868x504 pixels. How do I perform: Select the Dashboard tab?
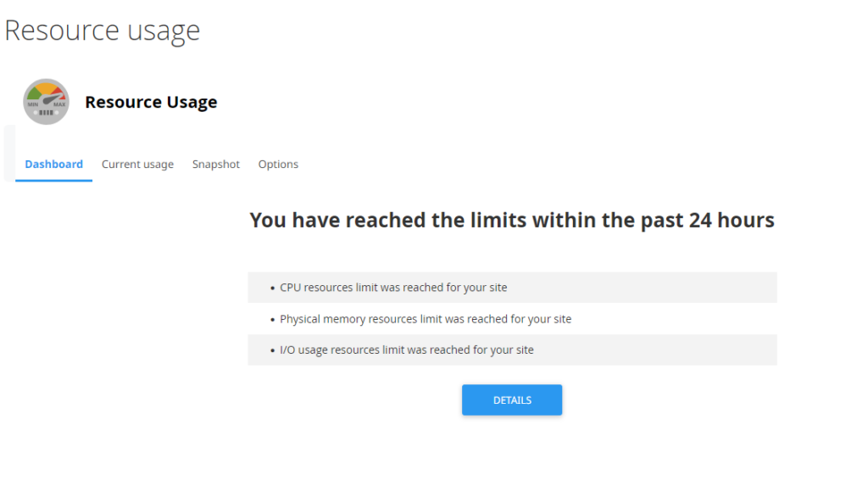(53, 164)
